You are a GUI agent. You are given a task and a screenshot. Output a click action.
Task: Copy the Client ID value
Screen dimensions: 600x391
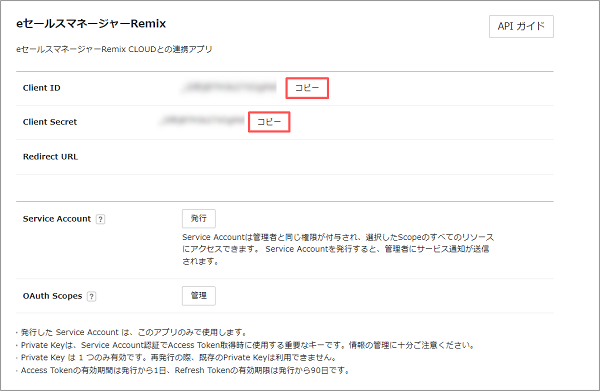307,88
